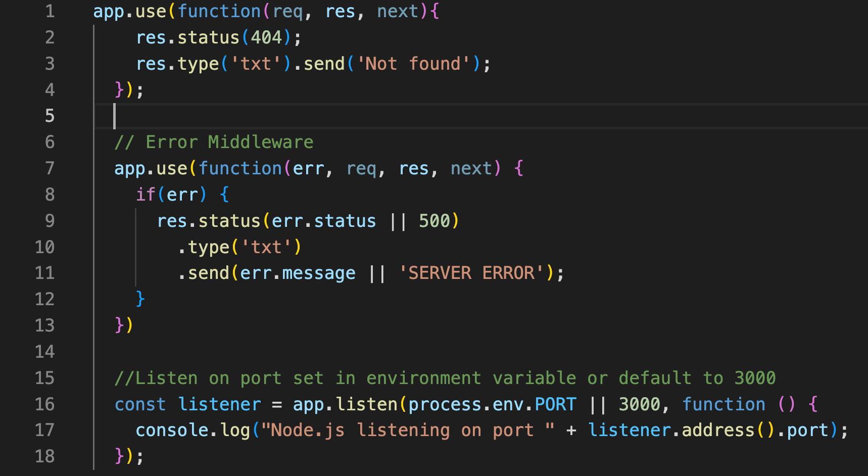
Task: Click line number 5 in the gutter
Action: (x=50, y=116)
